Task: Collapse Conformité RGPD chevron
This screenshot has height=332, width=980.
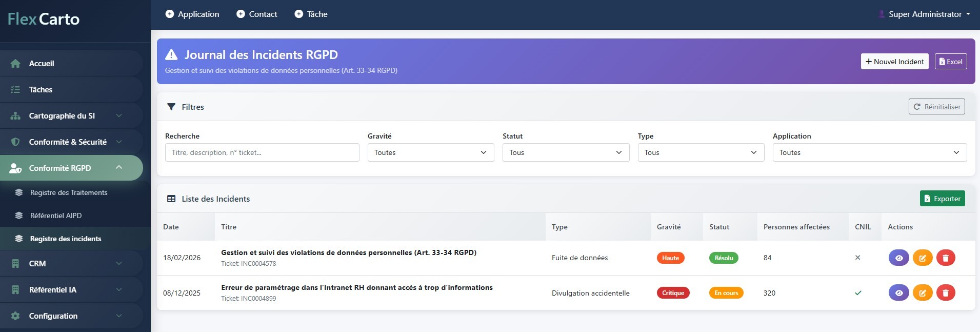Action: tap(119, 168)
